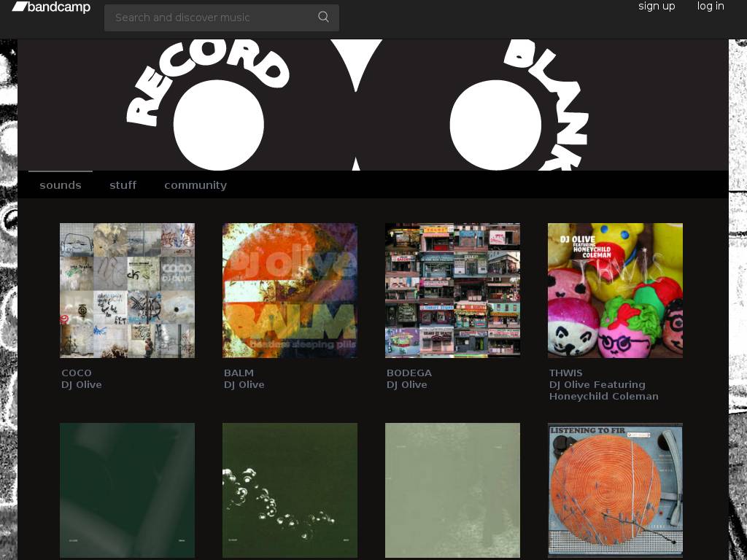Image resolution: width=747 pixels, height=560 pixels.
Task: Switch to the sounds tab
Action: pyautogui.click(x=61, y=185)
